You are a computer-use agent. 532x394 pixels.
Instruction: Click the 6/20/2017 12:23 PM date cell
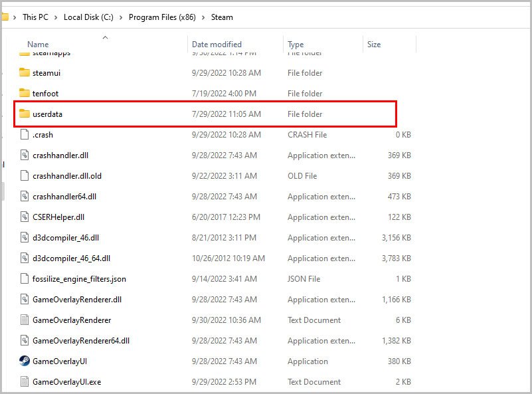[x=226, y=217]
